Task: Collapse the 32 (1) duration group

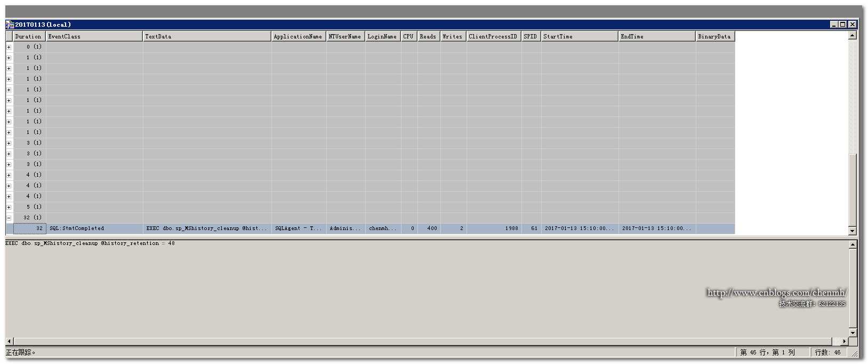Action: (9, 218)
